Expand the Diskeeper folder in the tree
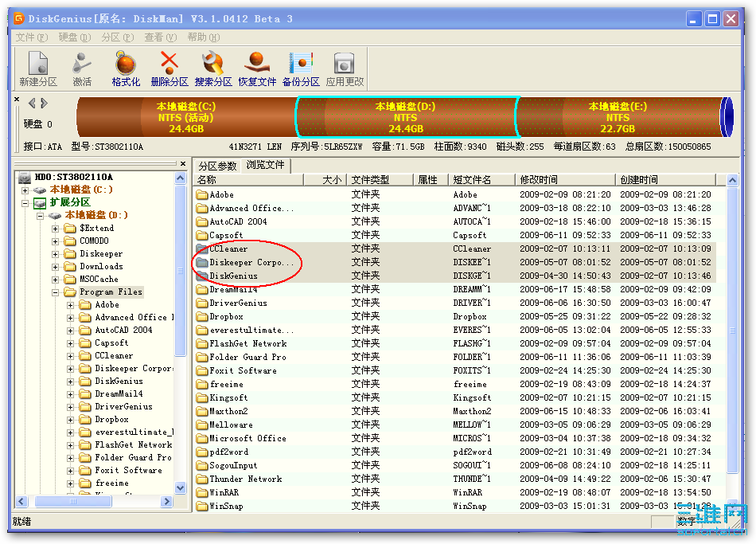The height and width of the screenshot is (544, 756). point(56,254)
